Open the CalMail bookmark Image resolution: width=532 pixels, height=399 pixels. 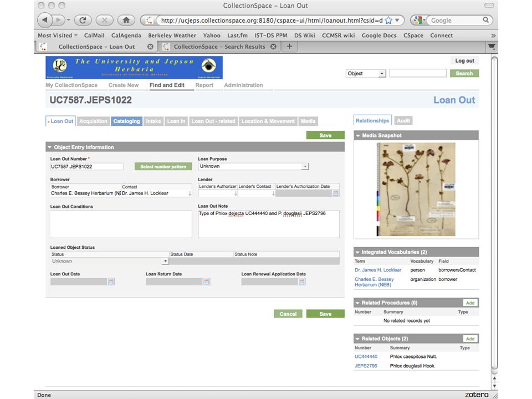click(94, 35)
